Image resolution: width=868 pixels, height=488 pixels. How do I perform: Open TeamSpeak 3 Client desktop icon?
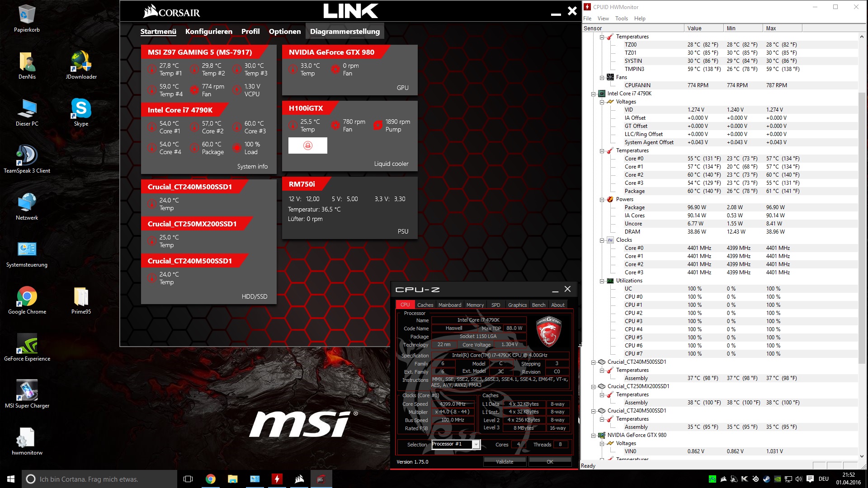(27, 160)
